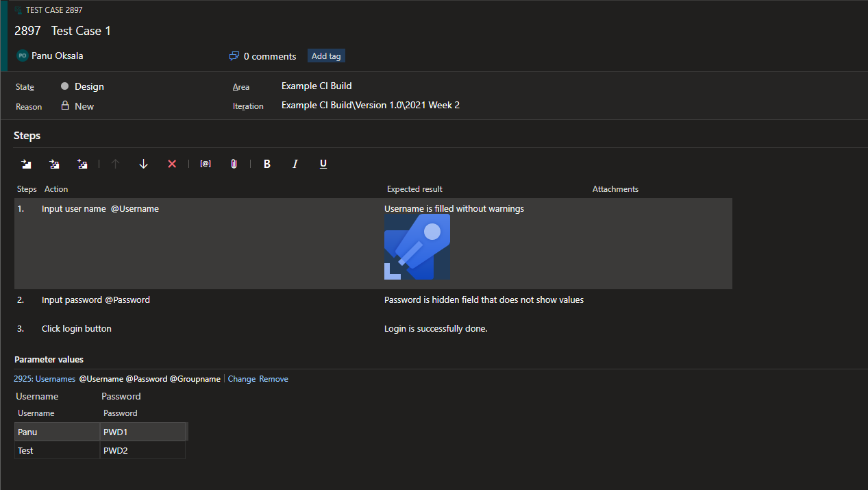This screenshot has height=490, width=868.
Task: Open the Area field Example CI Build
Action: point(316,86)
